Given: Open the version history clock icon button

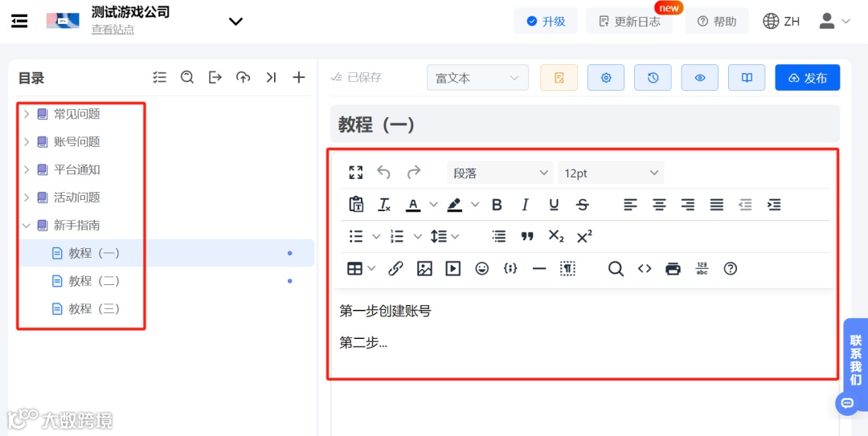Looking at the screenshot, I should (x=653, y=77).
